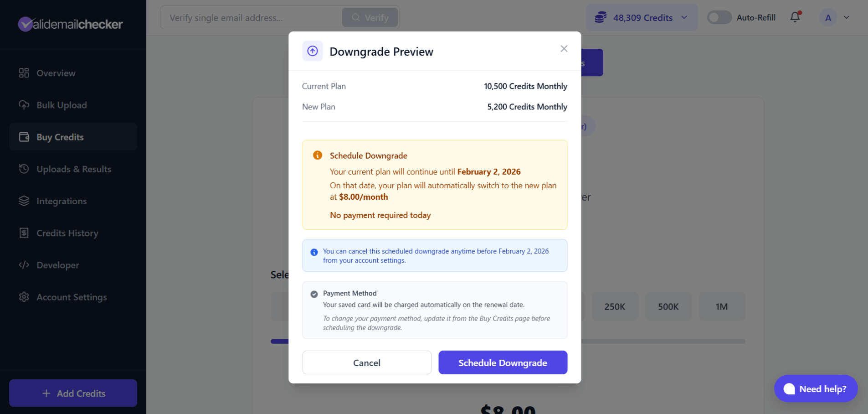Open Uploads & Results section
The height and width of the screenshot is (414, 868).
25,169
